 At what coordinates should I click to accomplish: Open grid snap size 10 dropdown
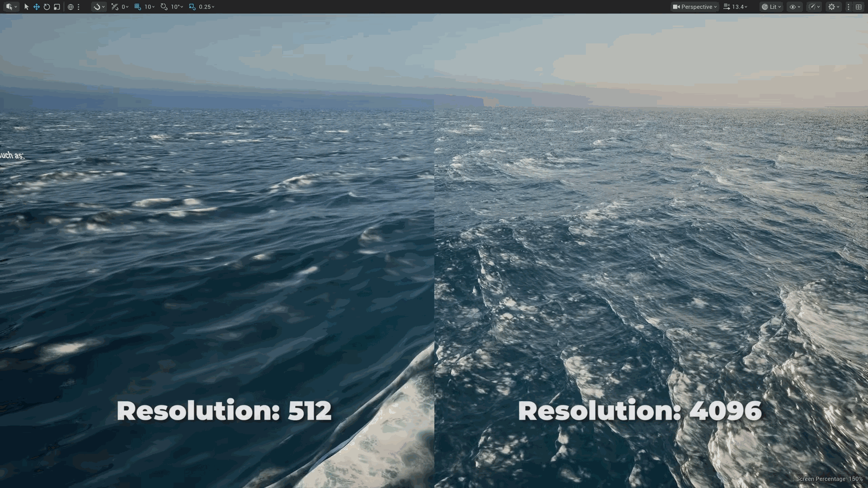pos(149,7)
